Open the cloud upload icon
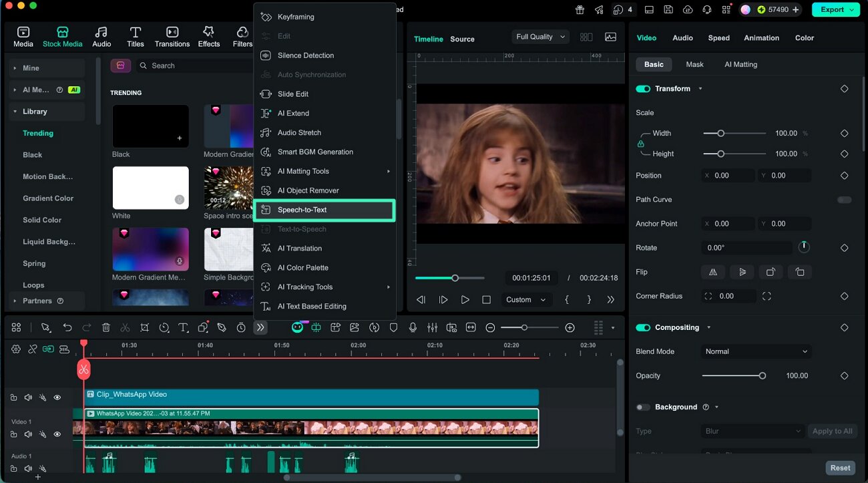 point(688,9)
